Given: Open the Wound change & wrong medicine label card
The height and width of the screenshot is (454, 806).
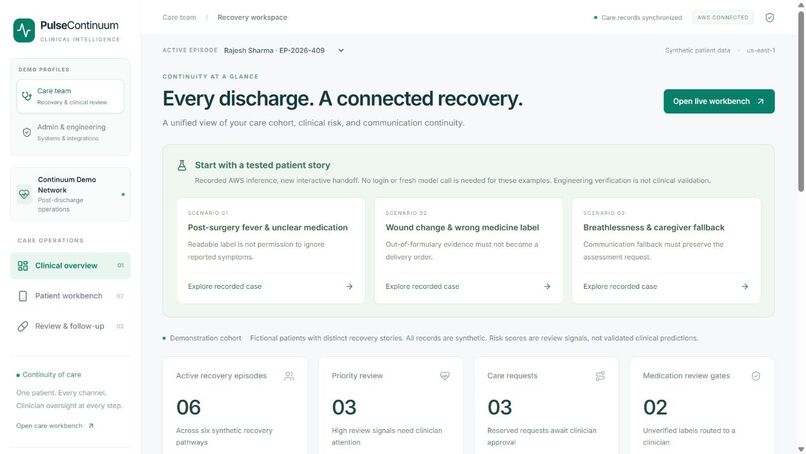Looking at the screenshot, I should coord(468,250).
